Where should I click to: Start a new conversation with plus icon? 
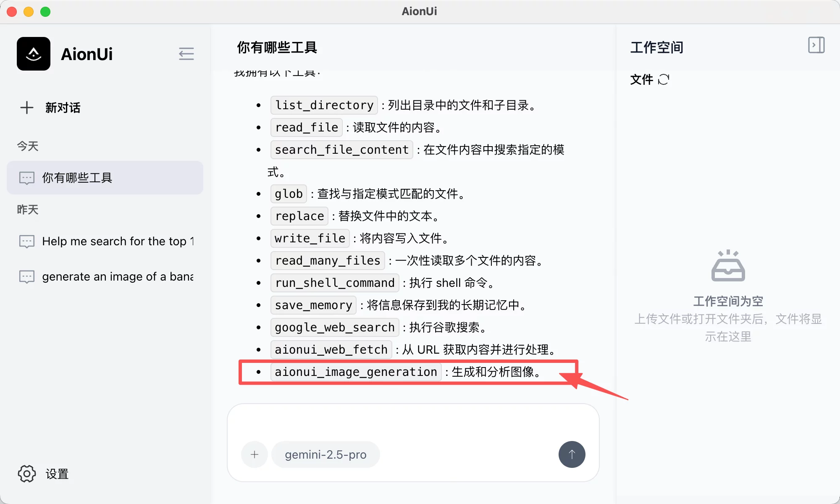pyautogui.click(x=27, y=108)
